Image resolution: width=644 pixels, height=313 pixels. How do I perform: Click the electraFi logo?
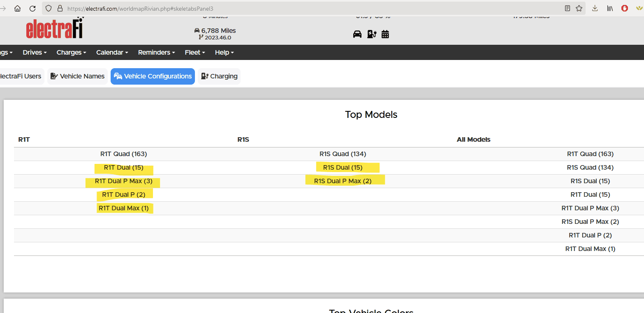[55, 29]
